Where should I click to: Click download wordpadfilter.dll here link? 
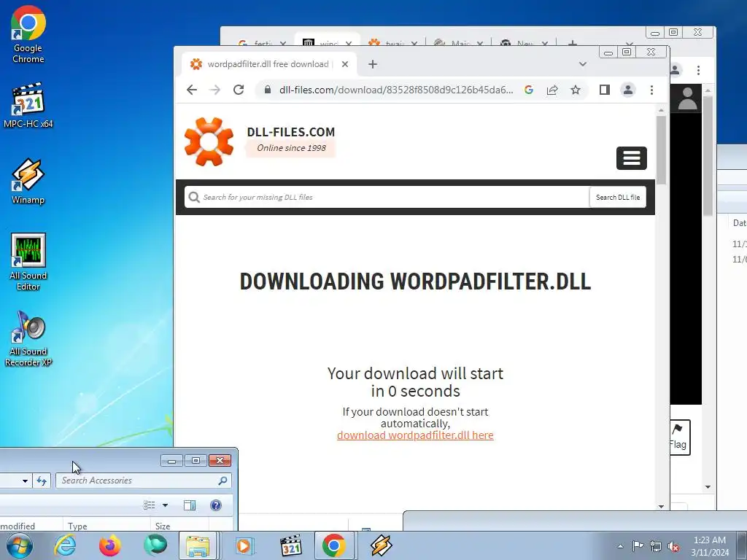[x=415, y=435]
